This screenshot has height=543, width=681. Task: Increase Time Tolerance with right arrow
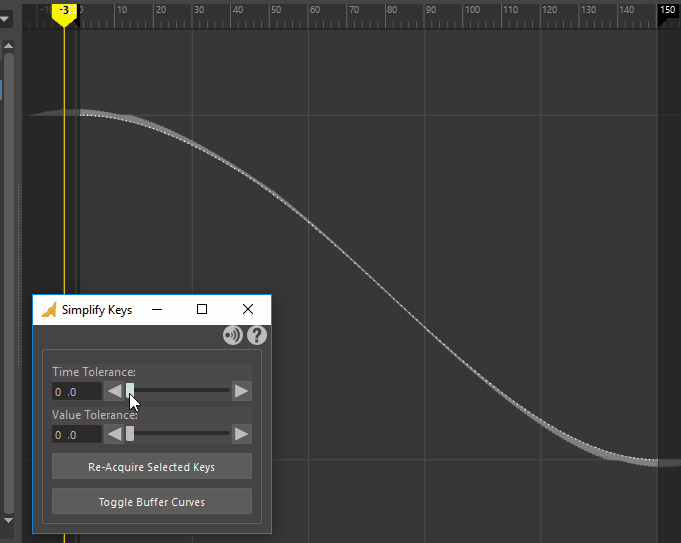241,391
